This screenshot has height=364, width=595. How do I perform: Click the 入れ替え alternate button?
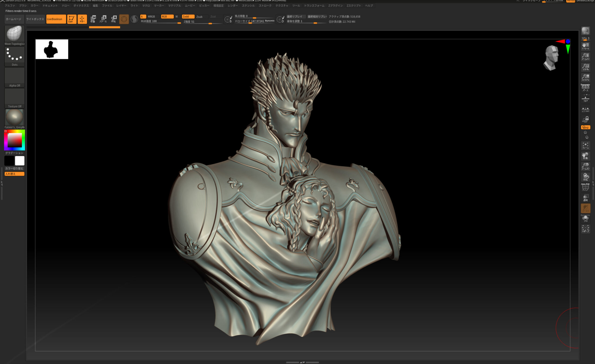[14, 174]
